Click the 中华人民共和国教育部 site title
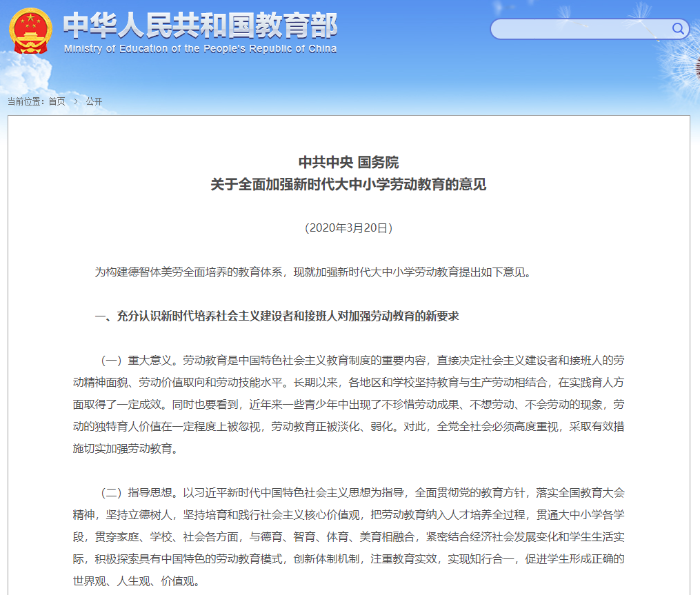 click(x=200, y=26)
